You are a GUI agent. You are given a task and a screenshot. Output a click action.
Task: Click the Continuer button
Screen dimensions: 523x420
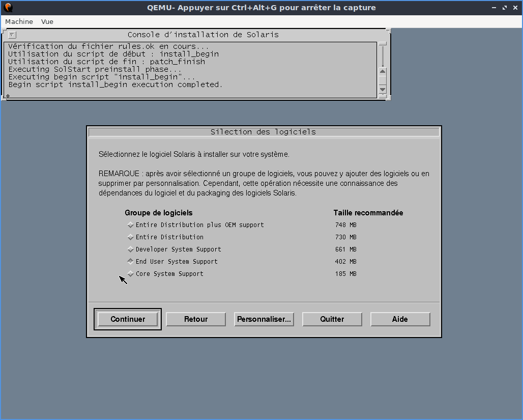(128, 319)
